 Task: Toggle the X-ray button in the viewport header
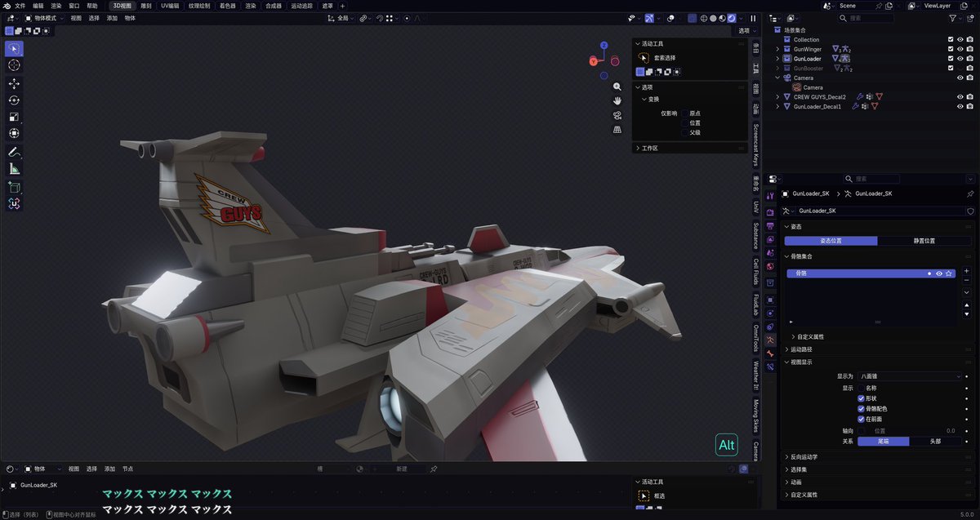pos(692,18)
